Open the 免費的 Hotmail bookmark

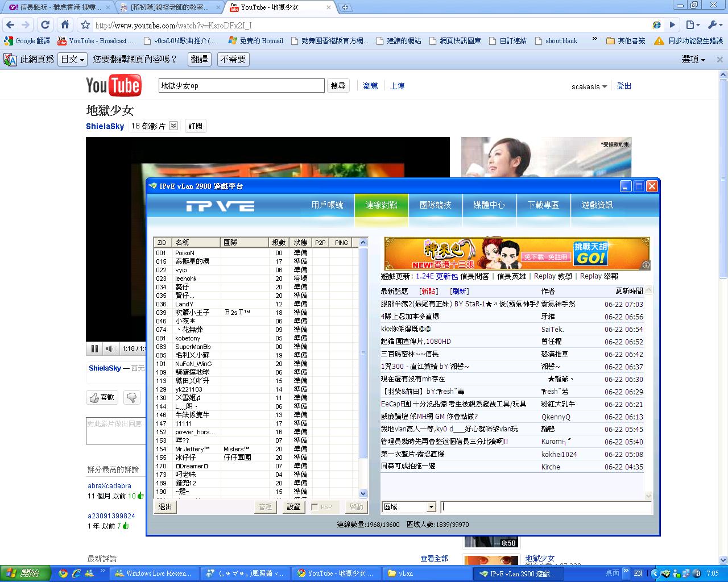255,41
